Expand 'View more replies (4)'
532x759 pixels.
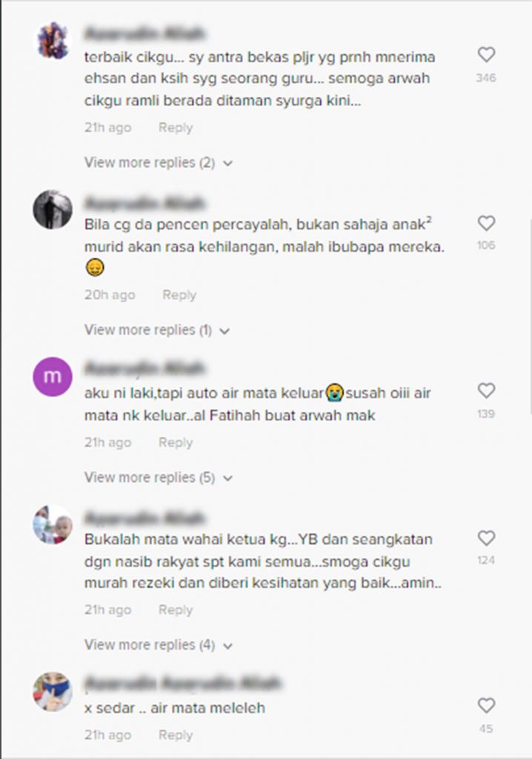[x=159, y=646]
